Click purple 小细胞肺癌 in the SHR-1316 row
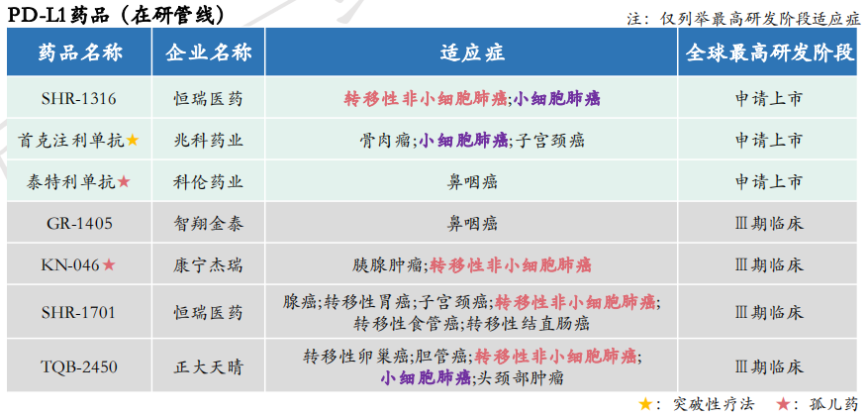This screenshot has width=868, height=416. [x=556, y=99]
